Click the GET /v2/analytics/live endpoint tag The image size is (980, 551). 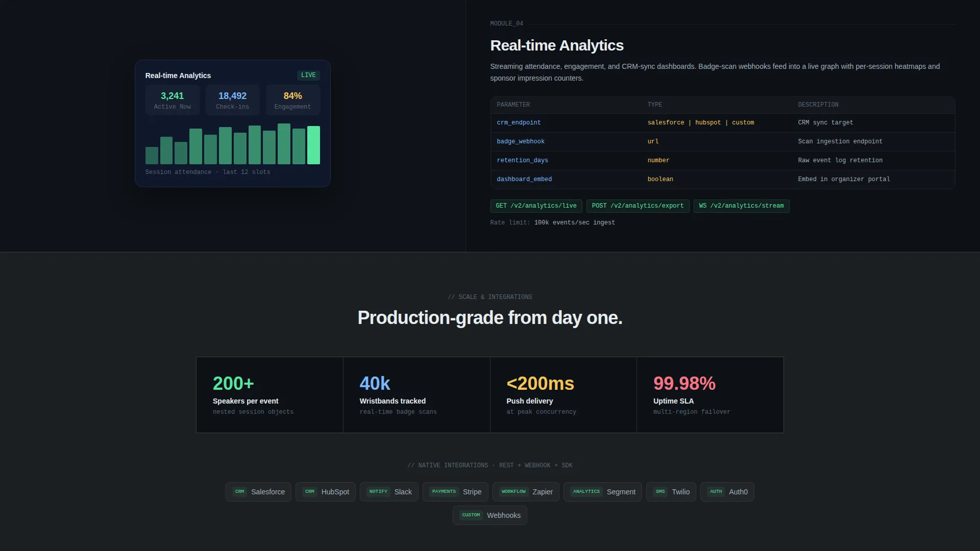coord(536,206)
